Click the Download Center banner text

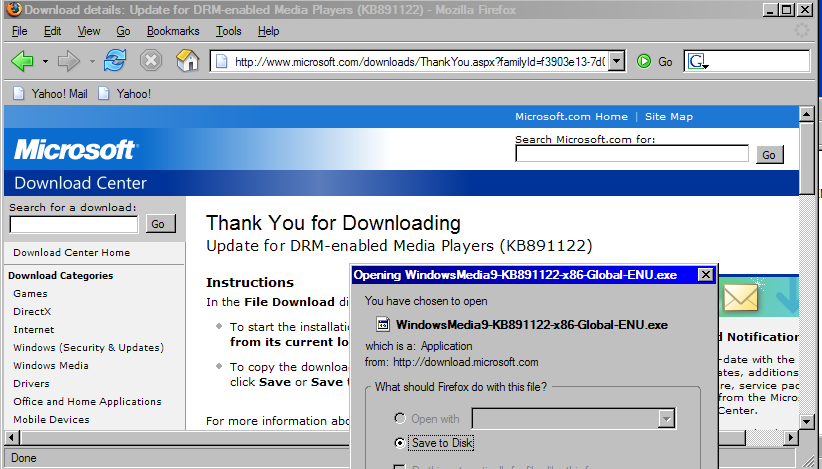tap(80, 183)
